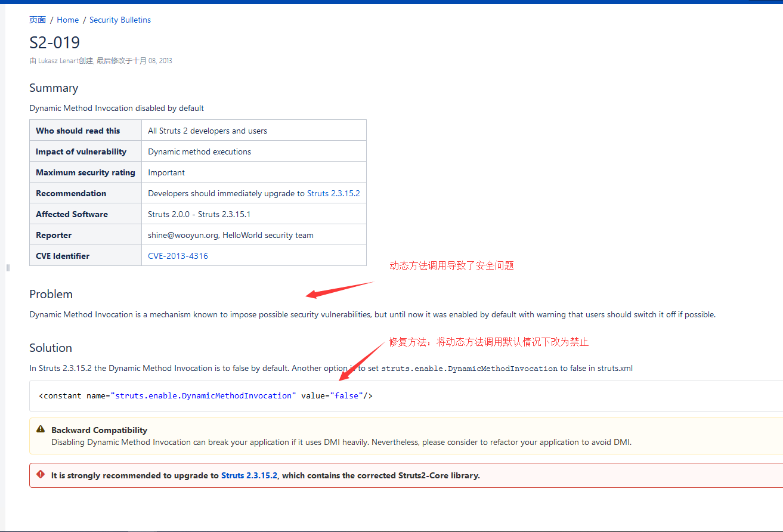This screenshot has height=532, width=783.
Task: Click the 'CVE Identifier' header cell
Action: 85,256
